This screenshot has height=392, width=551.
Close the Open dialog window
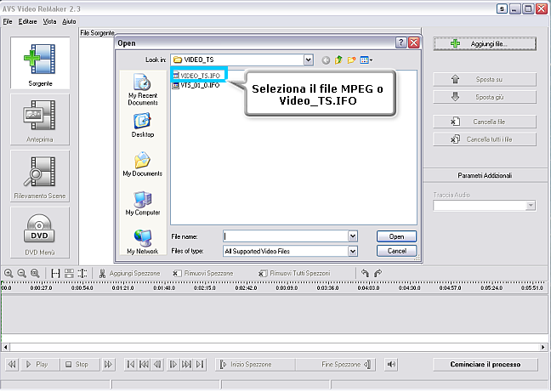[x=414, y=43]
